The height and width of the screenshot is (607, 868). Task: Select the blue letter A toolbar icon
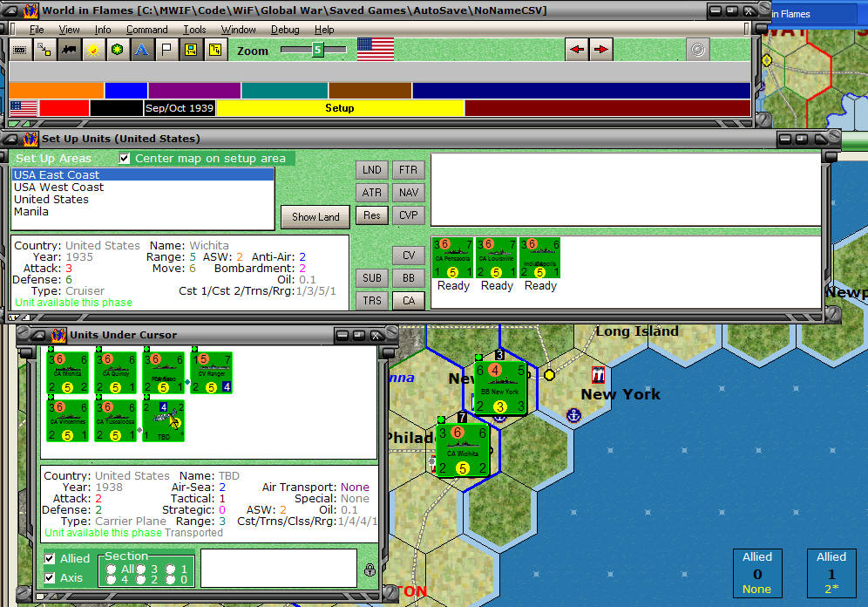(140, 50)
